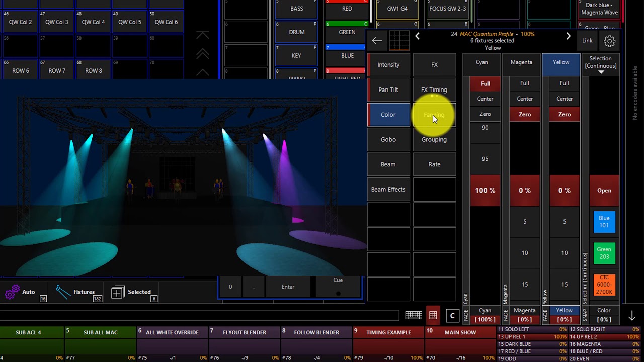Open the FX Timing tab

(434, 89)
